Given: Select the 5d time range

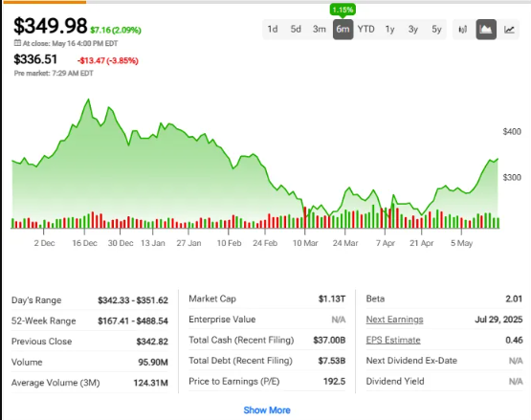Looking at the screenshot, I should [296, 30].
